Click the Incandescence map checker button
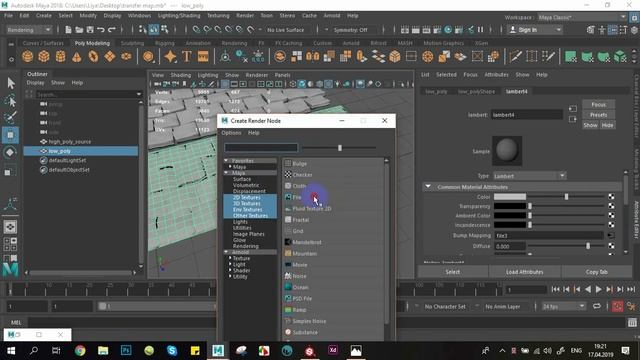The image size is (640, 360). 611,225
